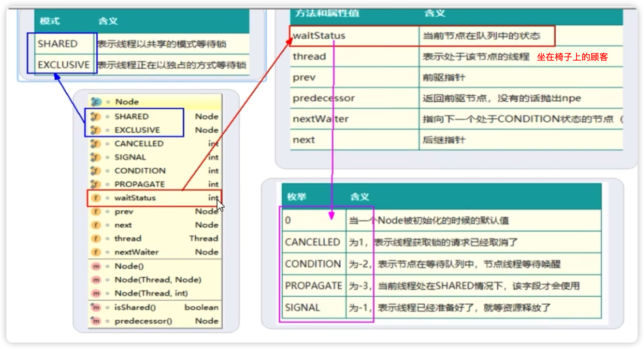Click the method icon beside predecessor()
Image resolution: width=644 pixels, height=349 pixels.
click(96, 321)
